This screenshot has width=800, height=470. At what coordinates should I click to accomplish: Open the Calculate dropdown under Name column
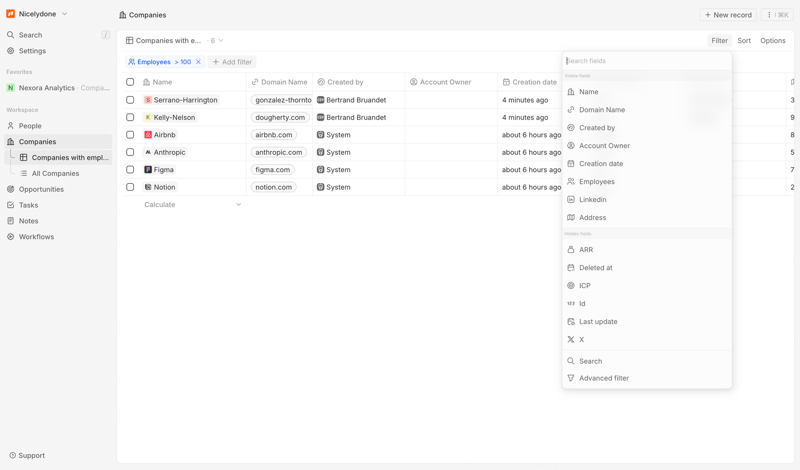192,204
